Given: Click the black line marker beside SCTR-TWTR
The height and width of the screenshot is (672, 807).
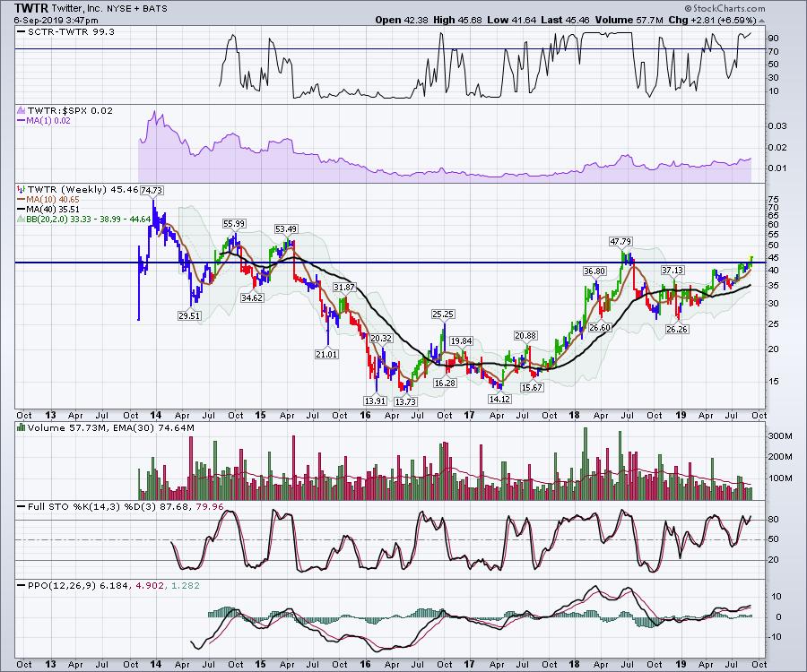Looking at the screenshot, I should pyautogui.click(x=22, y=32).
